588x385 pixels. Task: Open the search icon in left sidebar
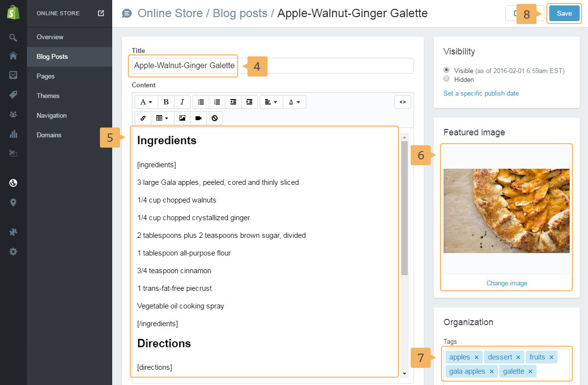click(x=13, y=37)
